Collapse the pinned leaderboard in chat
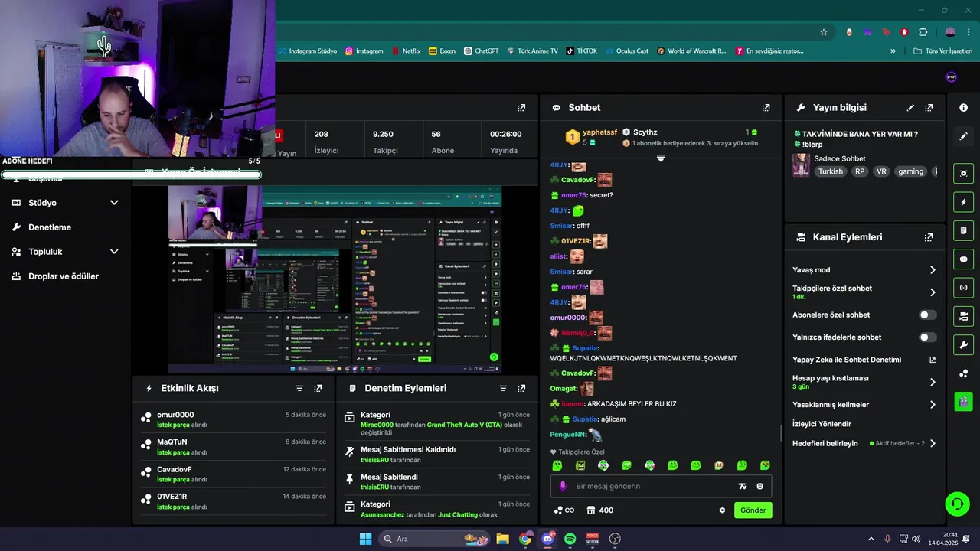980x551 pixels. (661, 158)
